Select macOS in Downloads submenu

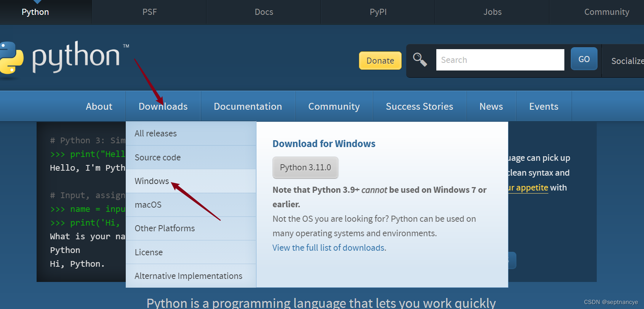click(x=191, y=205)
